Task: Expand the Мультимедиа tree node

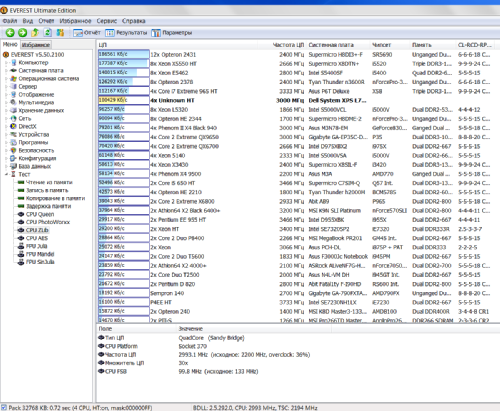Action: tap(6, 103)
